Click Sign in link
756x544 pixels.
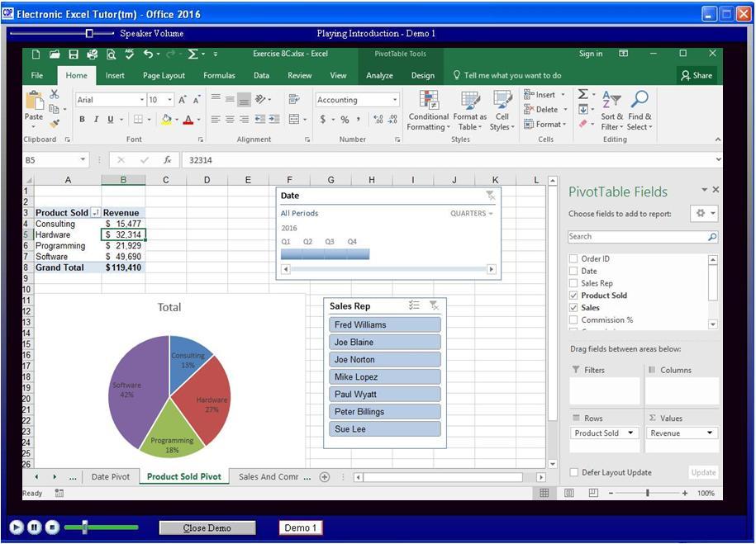[591, 54]
